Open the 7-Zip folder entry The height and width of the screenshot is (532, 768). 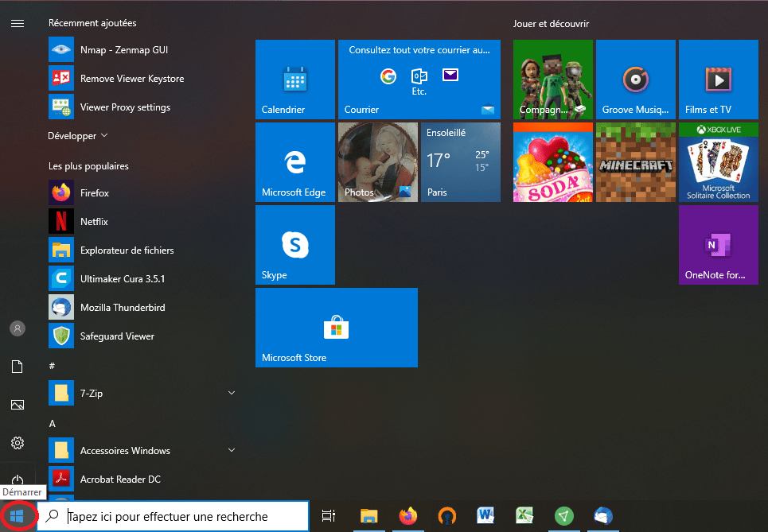tap(142, 394)
